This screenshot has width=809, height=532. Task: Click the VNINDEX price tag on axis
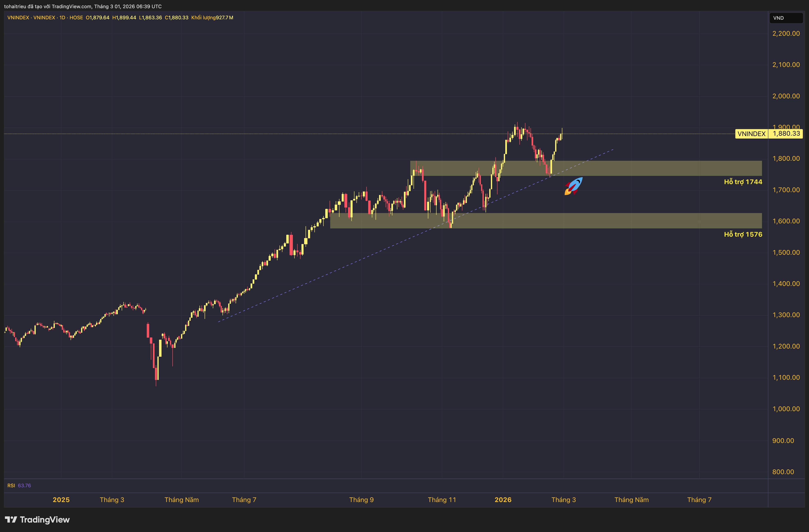[751, 134]
